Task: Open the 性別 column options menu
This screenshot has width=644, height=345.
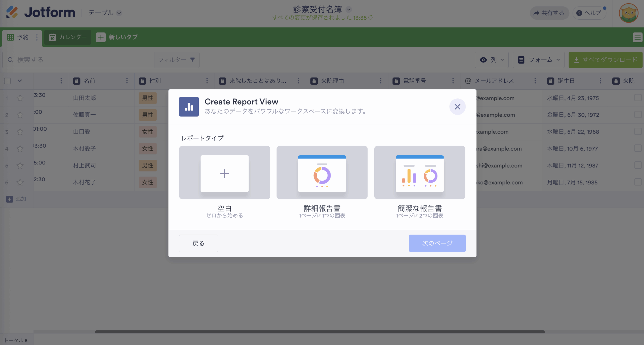Action: click(x=207, y=81)
